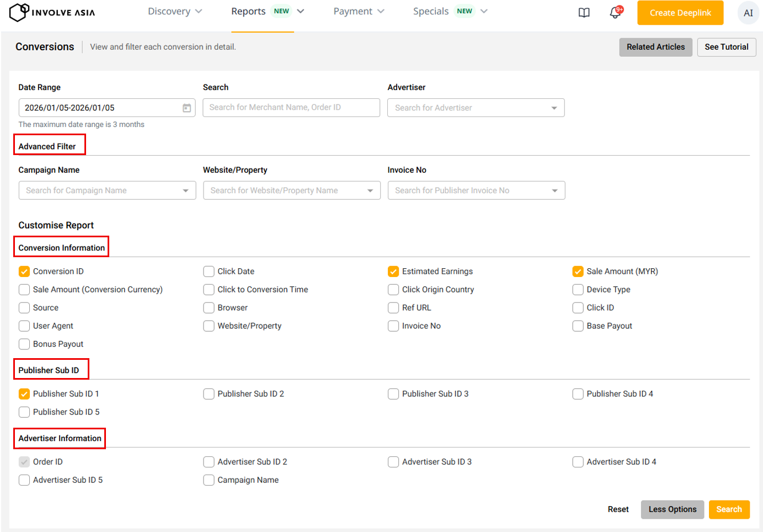Enable the Click Date checkbox
The image size is (763, 532).
pos(209,272)
